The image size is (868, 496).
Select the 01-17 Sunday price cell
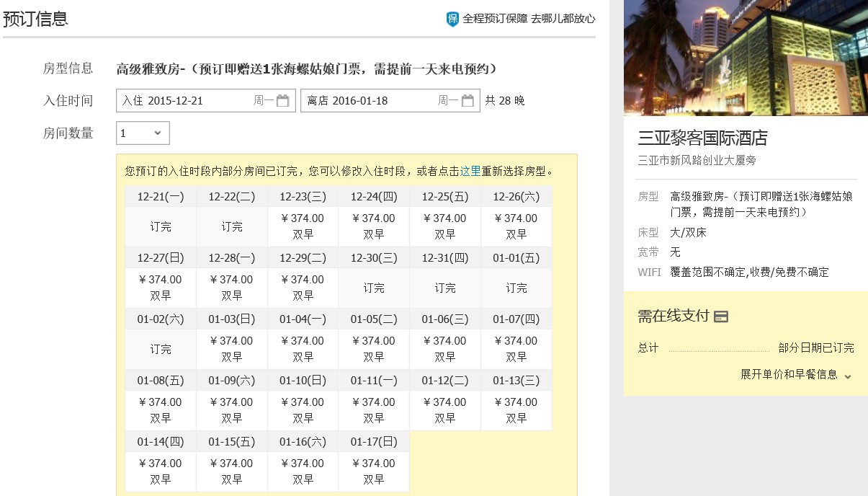(374, 471)
